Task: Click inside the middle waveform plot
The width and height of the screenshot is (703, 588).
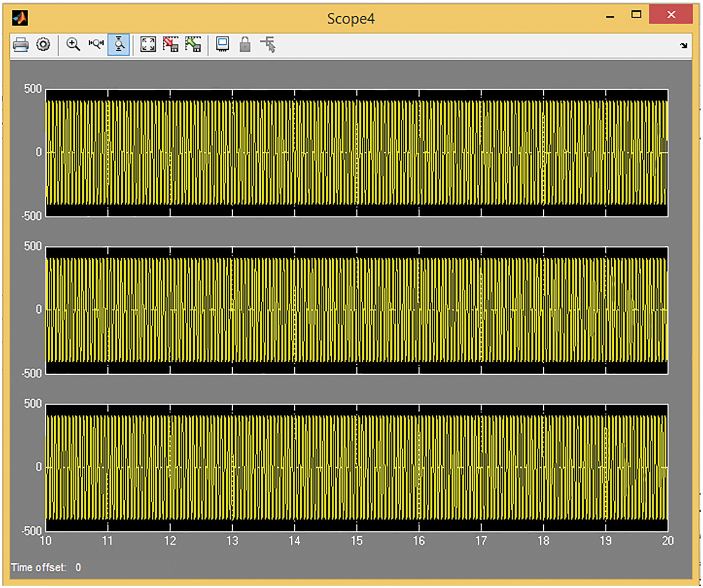Action: click(x=357, y=310)
